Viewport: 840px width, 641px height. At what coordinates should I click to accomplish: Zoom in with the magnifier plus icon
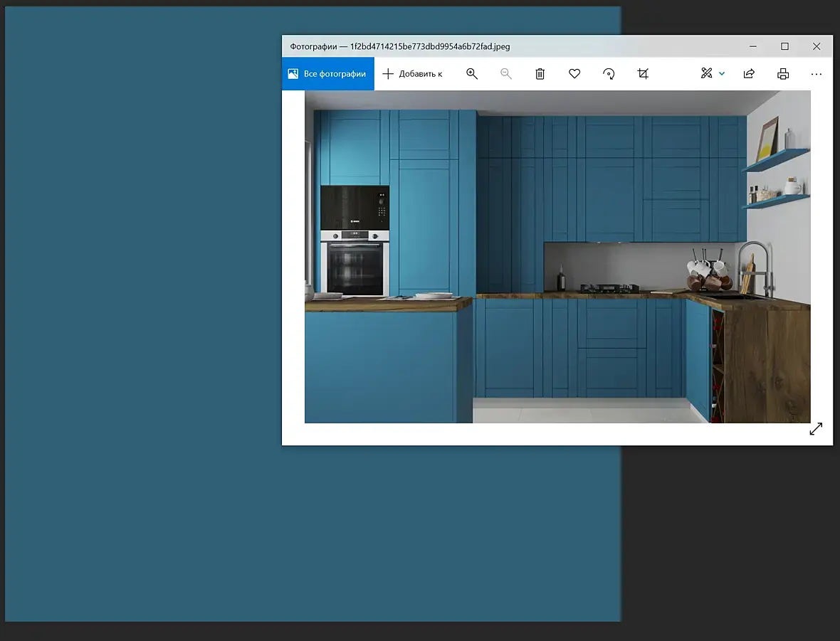[472, 74]
